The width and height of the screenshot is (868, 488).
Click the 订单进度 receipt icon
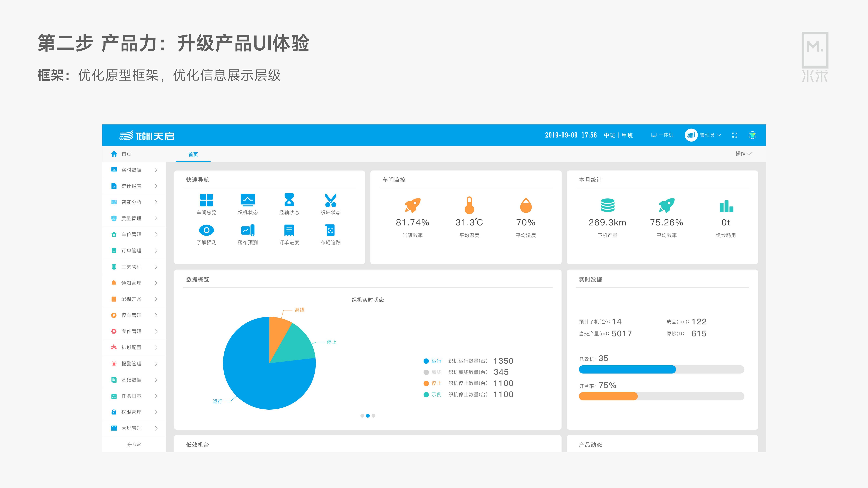(x=289, y=230)
